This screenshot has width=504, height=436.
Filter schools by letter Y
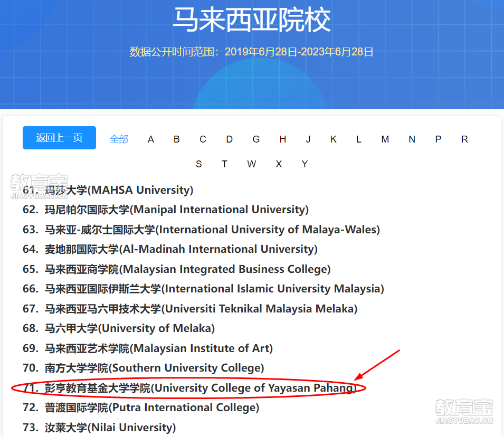[x=305, y=164]
